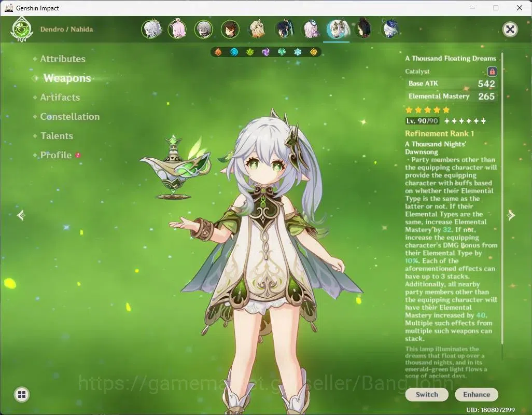
Task: Select the Geo element filter icon
Action: coord(314,52)
